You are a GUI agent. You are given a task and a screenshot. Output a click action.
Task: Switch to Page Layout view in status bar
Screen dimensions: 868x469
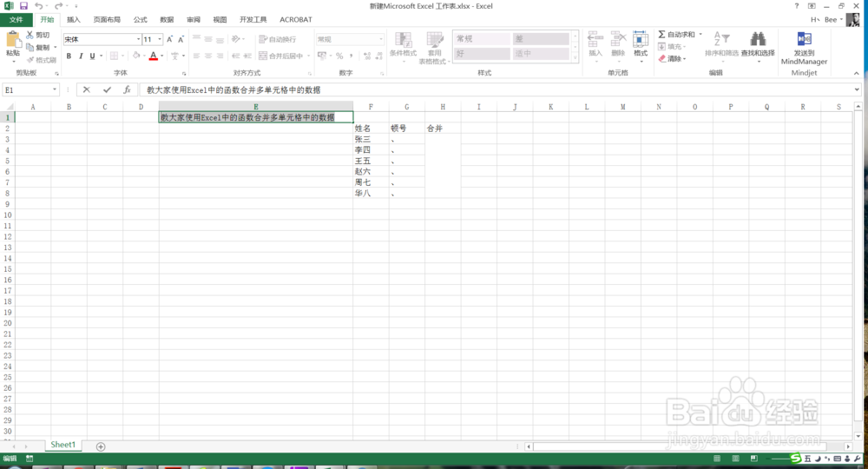click(736, 459)
